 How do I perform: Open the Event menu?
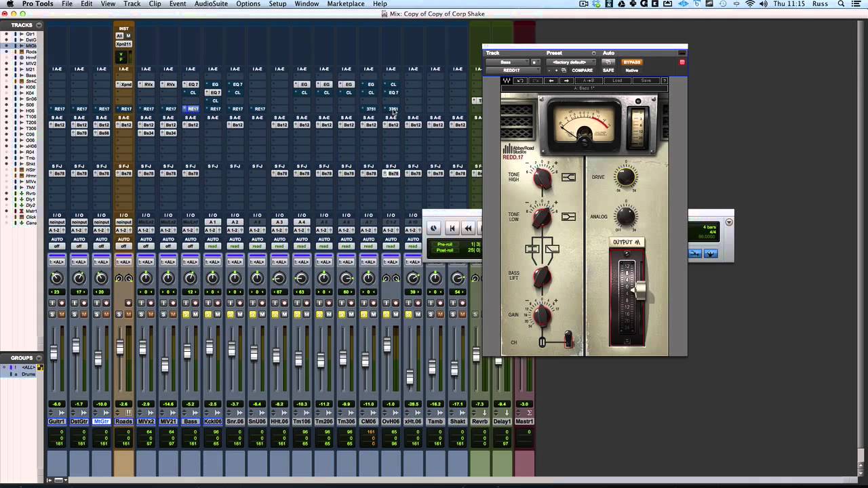[x=178, y=4]
